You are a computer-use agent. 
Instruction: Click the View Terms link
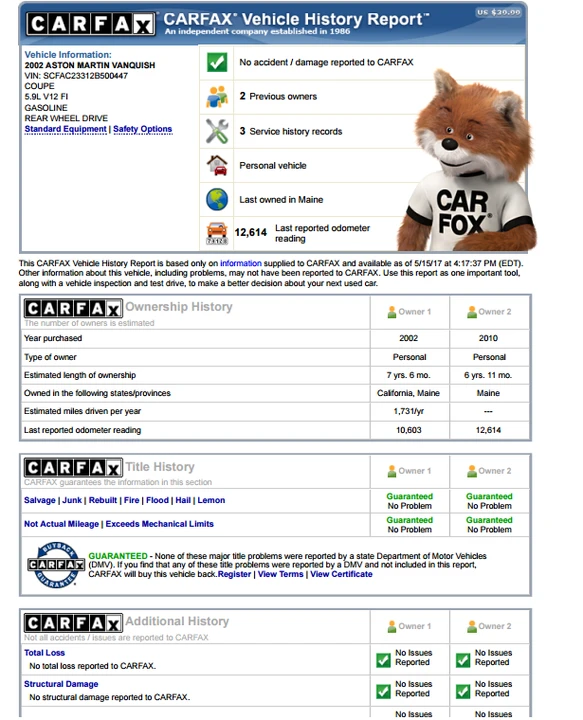280,574
